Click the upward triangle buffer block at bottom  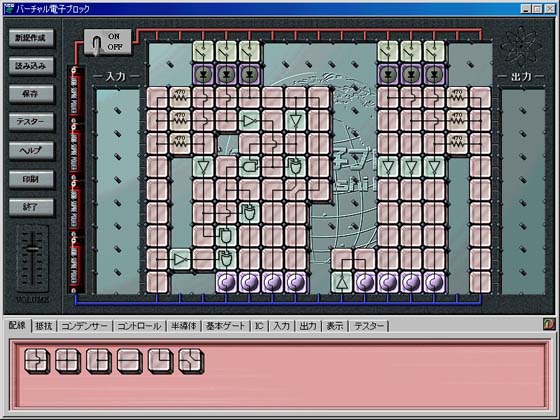(x=342, y=282)
